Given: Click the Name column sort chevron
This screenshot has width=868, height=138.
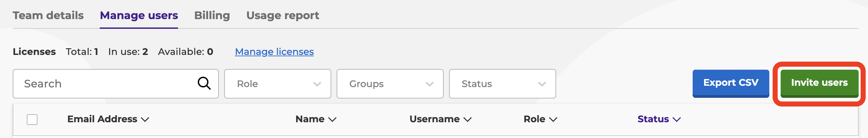Looking at the screenshot, I should [x=332, y=120].
